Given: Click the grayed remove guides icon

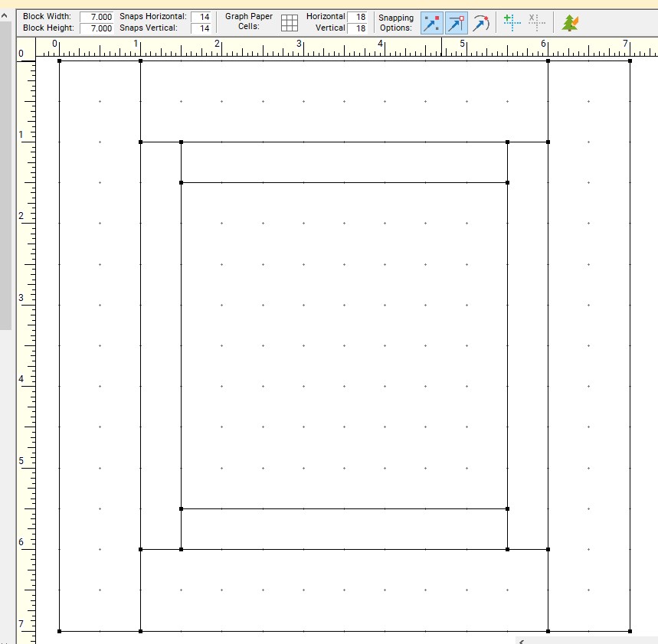Looking at the screenshot, I should (x=537, y=22).
